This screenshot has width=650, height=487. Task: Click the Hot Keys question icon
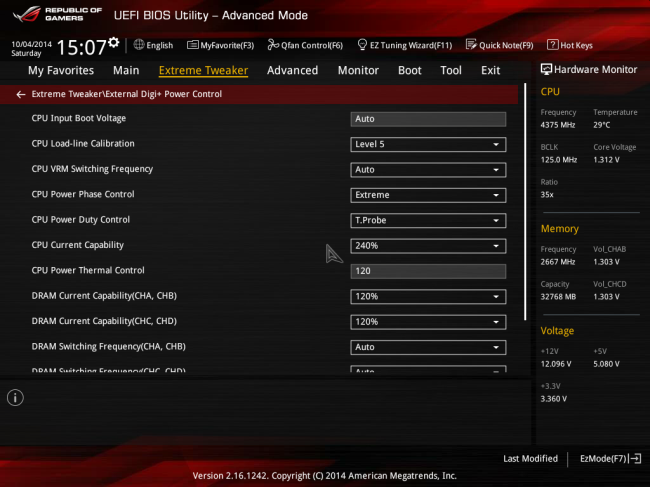pos(553,45)
